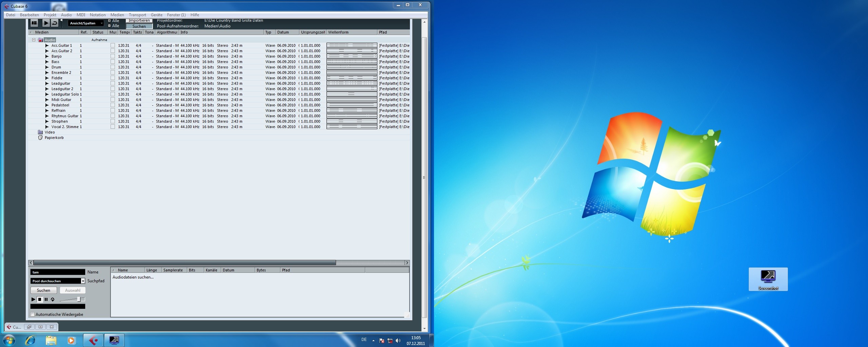Click the Suchen button in search panel

point(43,290)
